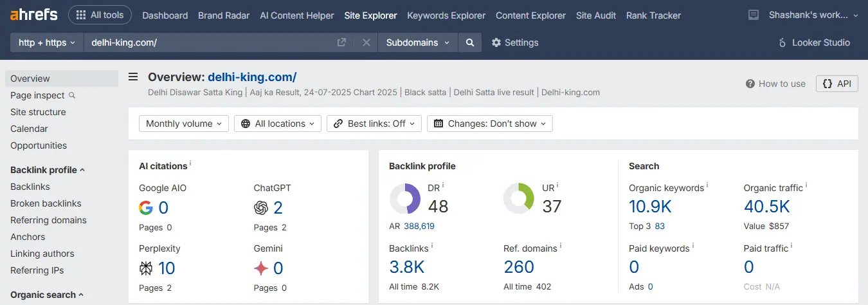
Task: Open Ref. domains count 260
Action: (x=519, y=266)
